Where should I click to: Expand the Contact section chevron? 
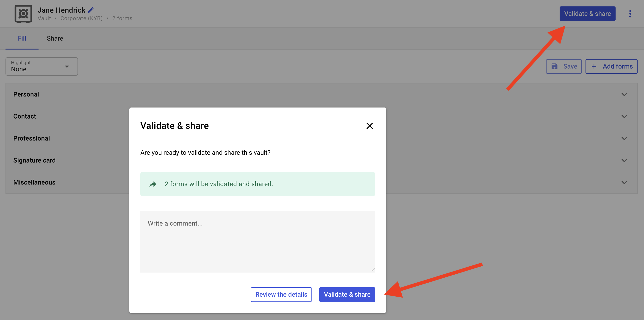tap(624, 116)
